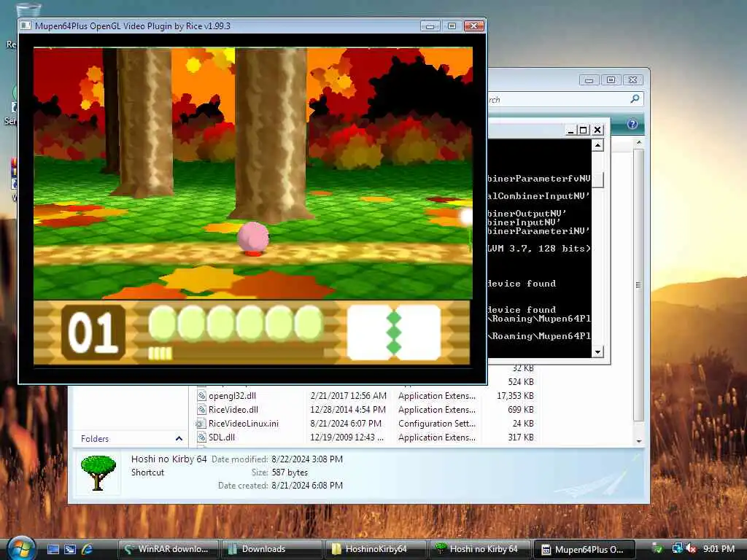The width and height of the screenshot is (747, 560).
Task: Switch to HoshinoKirby64 folder taskbar button
Action: coord(375,549)
